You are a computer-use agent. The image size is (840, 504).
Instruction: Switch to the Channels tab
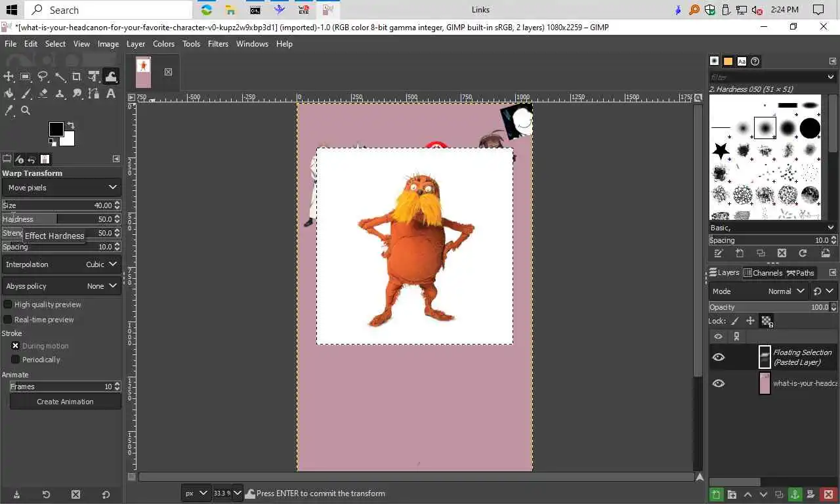763,273
